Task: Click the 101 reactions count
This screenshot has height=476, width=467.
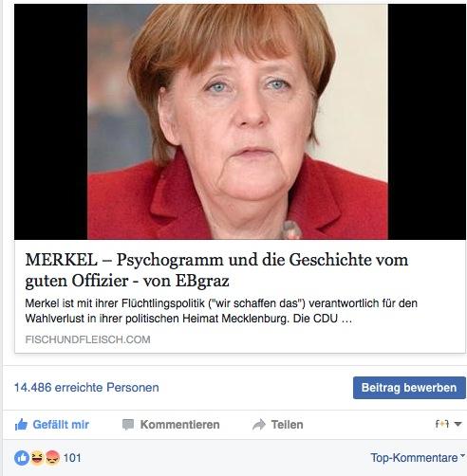Action: tap(72, 458)
